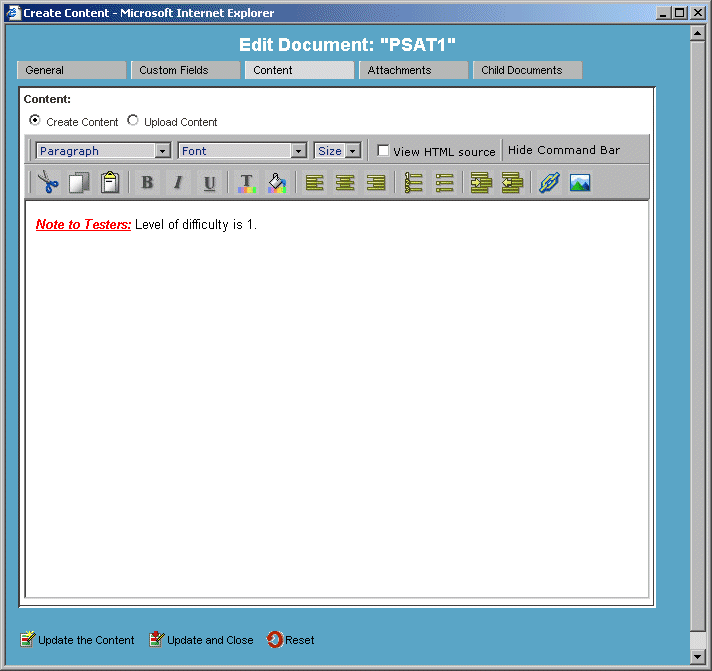The image size is (712, 671).
Task: Open the Attachments tab
Action: [x=413, y=70]
